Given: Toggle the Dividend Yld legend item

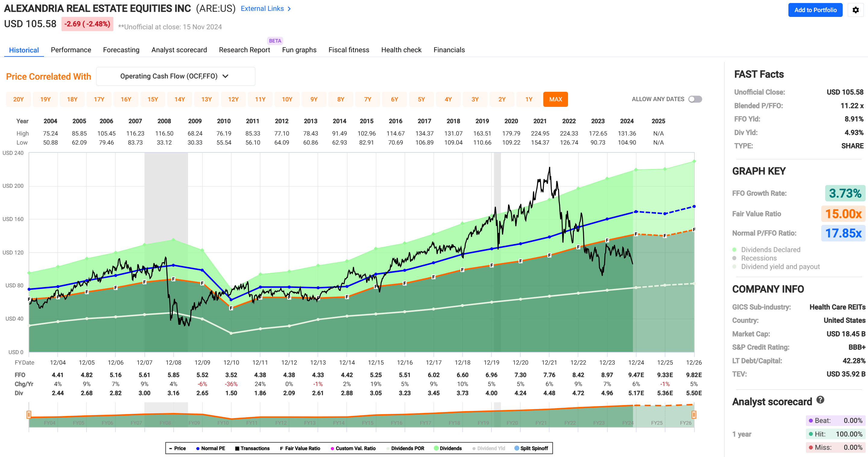Looking at the screenshot, I should 474,449.
